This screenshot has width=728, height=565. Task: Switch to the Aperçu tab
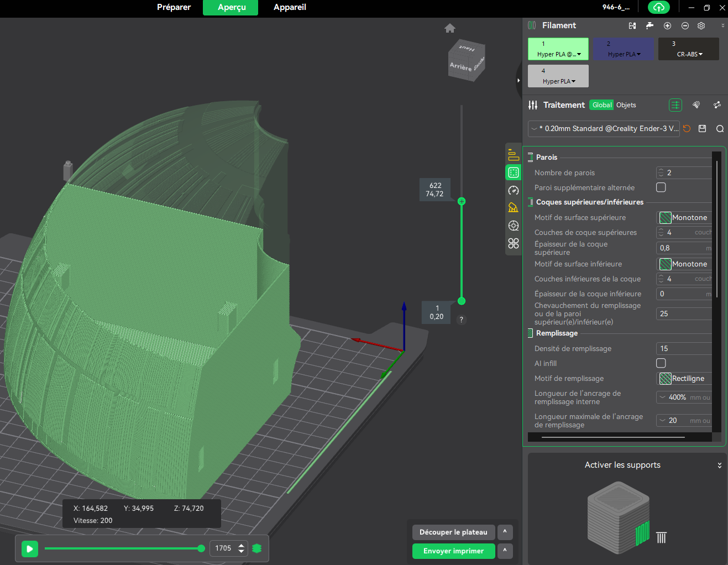tap(231, 7)
